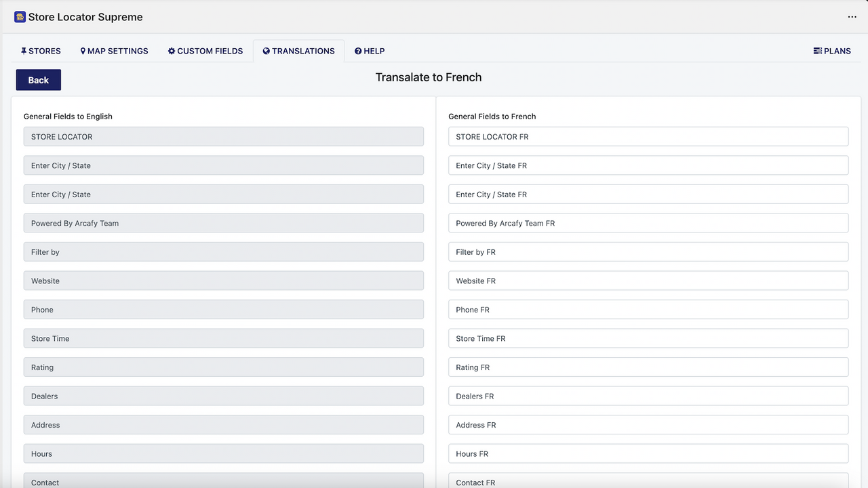Edit the Hours FR translation field
The height and width of the screenshot is (488, 868).
(648, 453)
